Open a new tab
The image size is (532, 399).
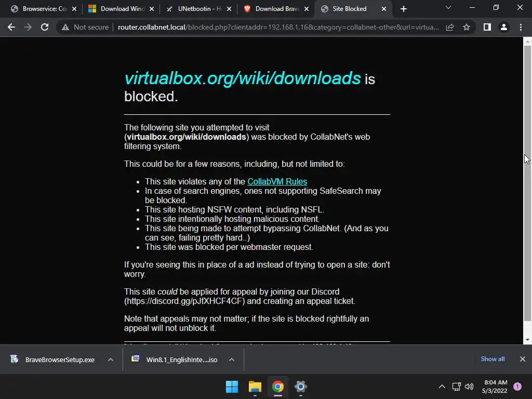[403, 9]
